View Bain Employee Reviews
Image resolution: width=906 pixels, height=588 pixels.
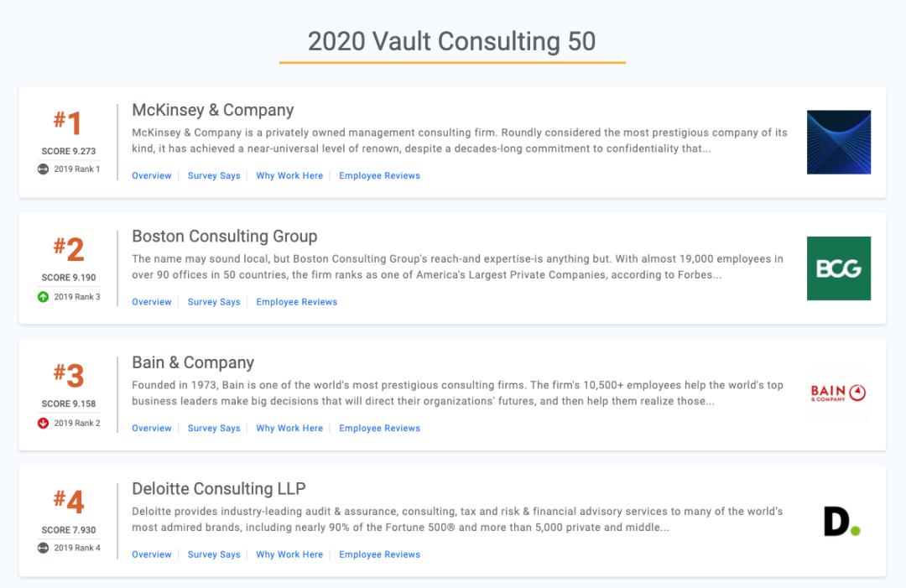click(380, 428)
